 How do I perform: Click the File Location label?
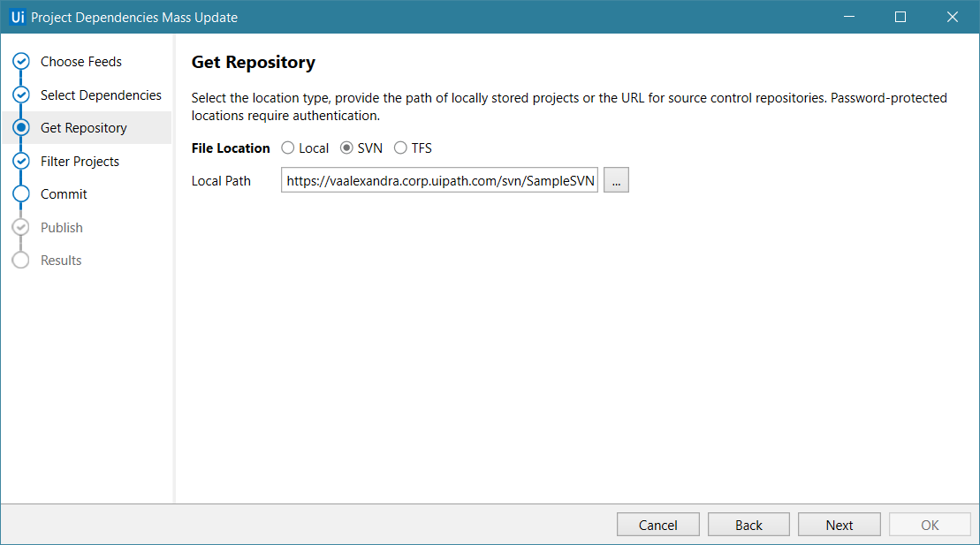[231, 148]
